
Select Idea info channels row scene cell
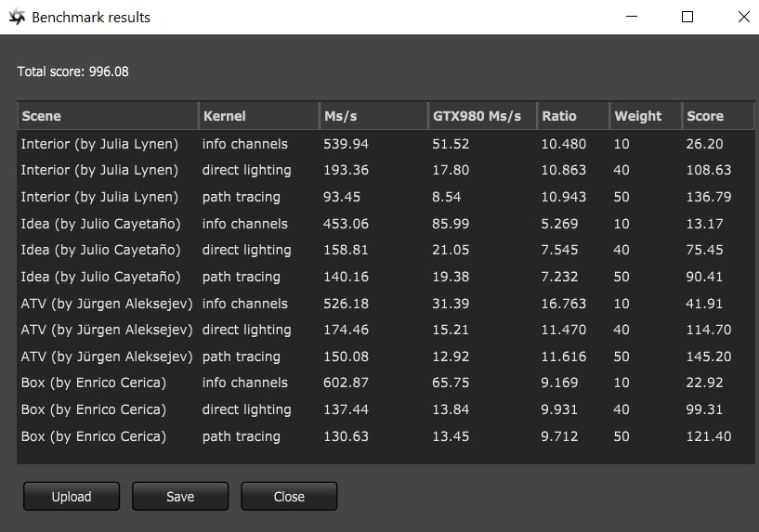tap(100, 224)
